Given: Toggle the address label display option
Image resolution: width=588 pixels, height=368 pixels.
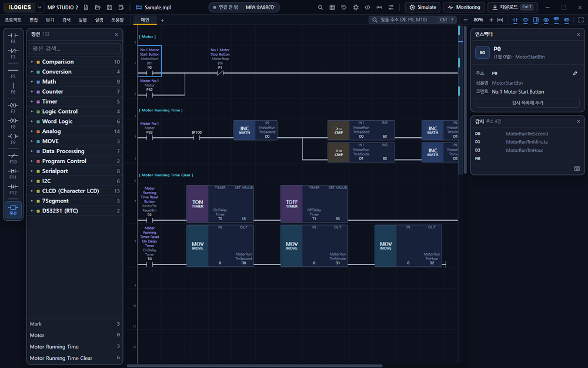Looking at the screenshot, I should point(567,20).
